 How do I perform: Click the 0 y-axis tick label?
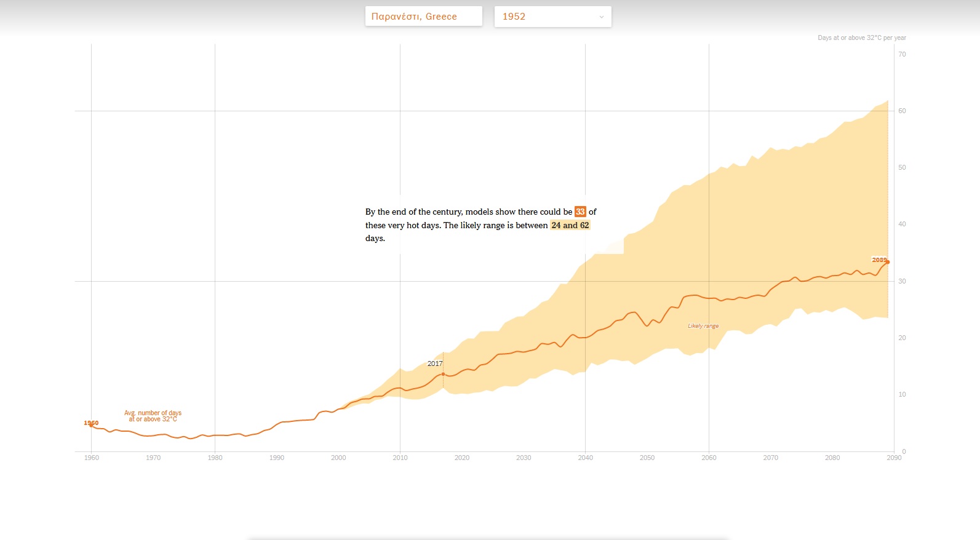[x=904, y=451]
